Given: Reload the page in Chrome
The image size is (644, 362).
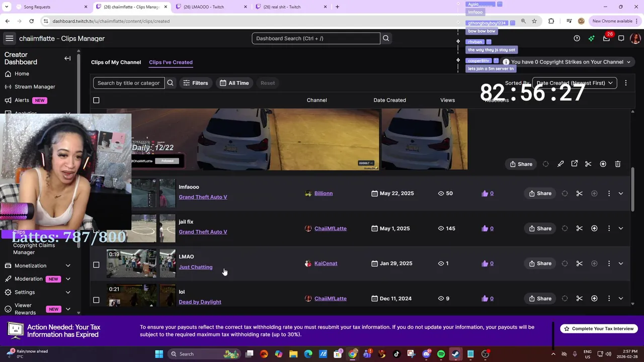Looking at the screenshot, I should [x=31, y=21].
